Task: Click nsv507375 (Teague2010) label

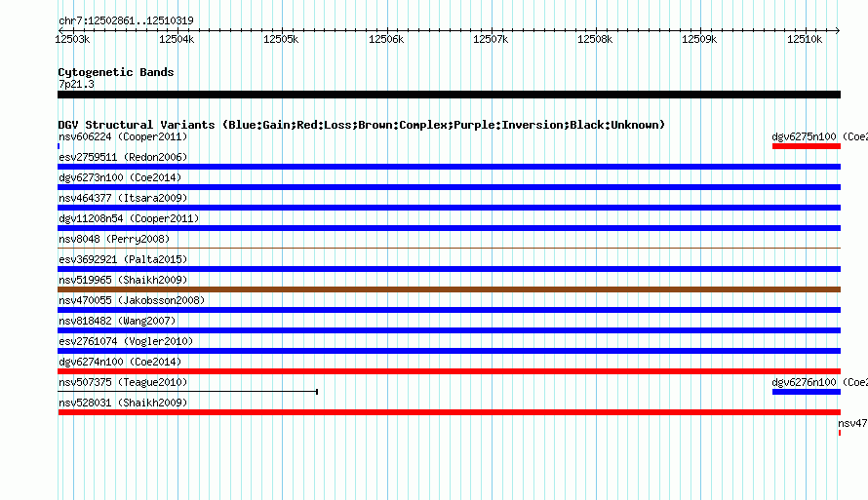Action: click(x=123, y=382)
